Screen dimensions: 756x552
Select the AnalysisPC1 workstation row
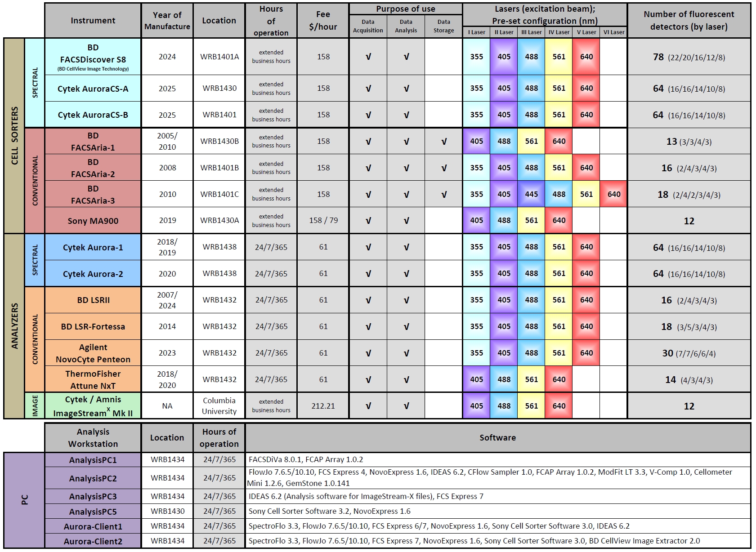click(x=93, y=460)
